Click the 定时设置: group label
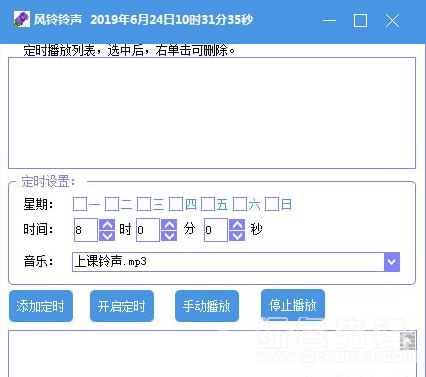This screenshot has height=377, width=426. [49, 182]
